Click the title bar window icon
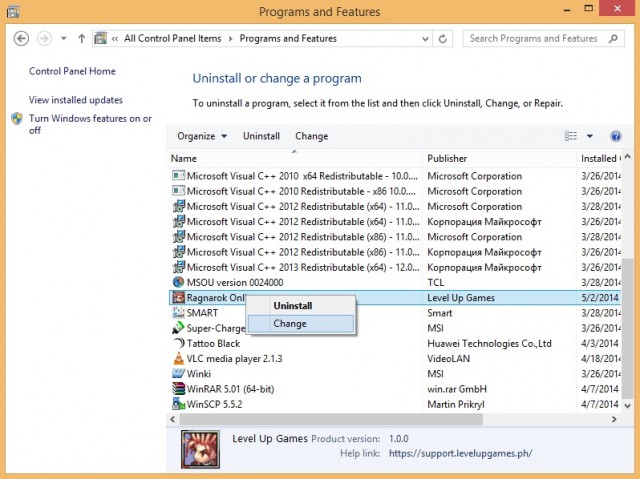Image resolution: width=640 pixels, height=479 pixels. (13, 11)
